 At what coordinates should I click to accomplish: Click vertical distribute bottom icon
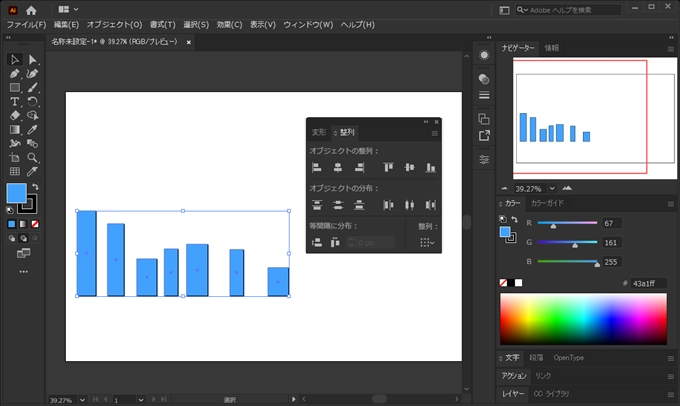point(359,205)
